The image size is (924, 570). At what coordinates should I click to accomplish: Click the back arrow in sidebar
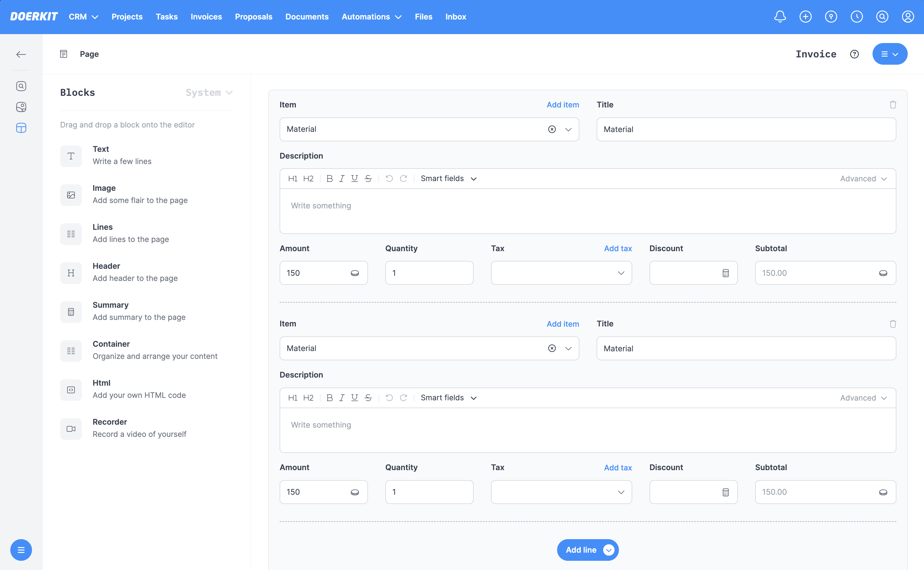[21, 54]
